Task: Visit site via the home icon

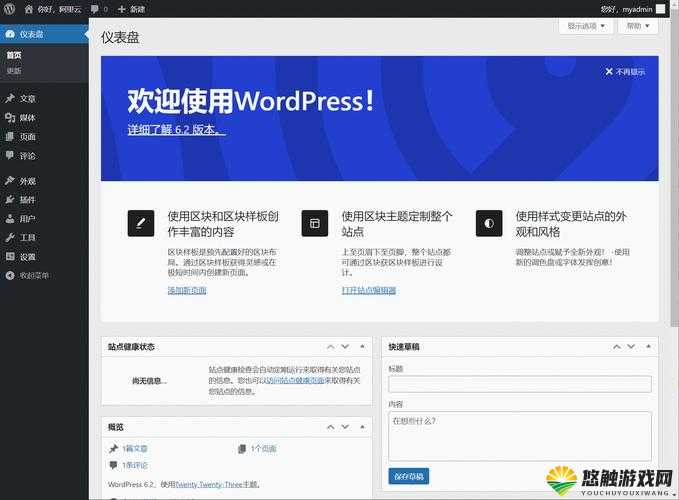Action: (29, 9)
